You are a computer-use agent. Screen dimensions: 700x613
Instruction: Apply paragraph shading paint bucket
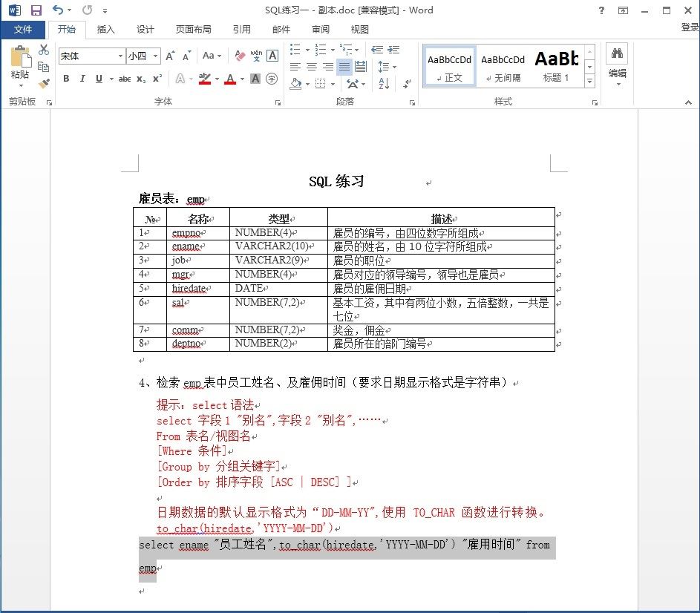296,83
